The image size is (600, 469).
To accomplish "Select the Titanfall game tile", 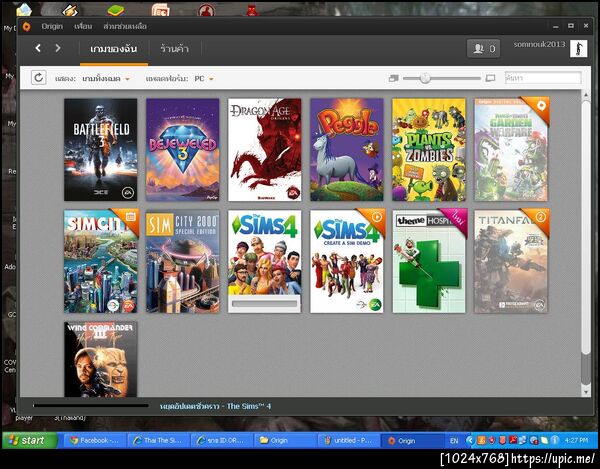I will [511, 261].
